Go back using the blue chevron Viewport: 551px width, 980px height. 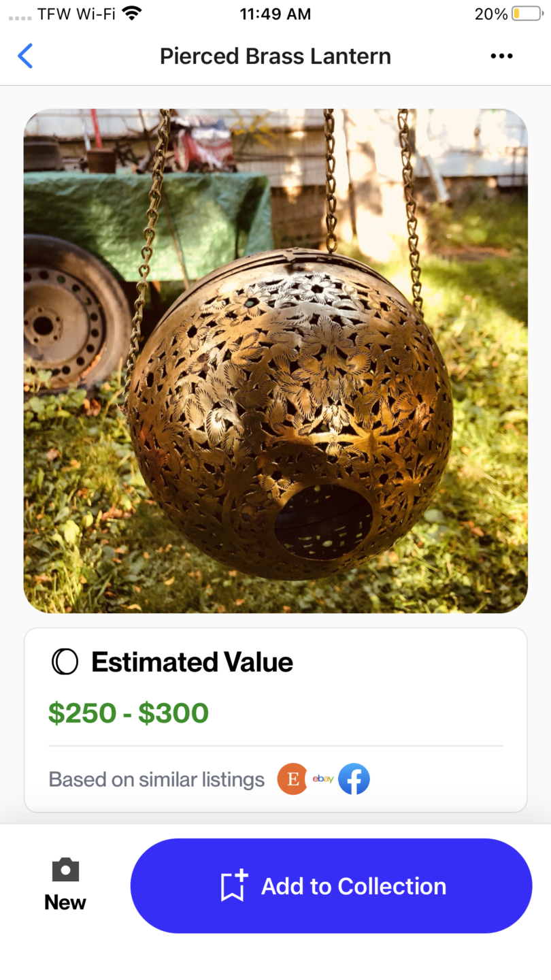[x=25, y=56]
